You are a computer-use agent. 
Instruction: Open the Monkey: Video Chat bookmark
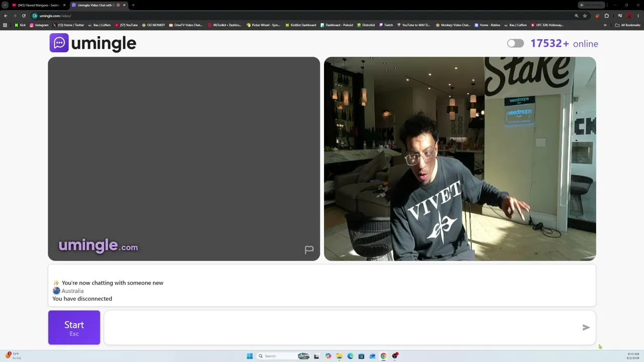click(x=453, y=25)
